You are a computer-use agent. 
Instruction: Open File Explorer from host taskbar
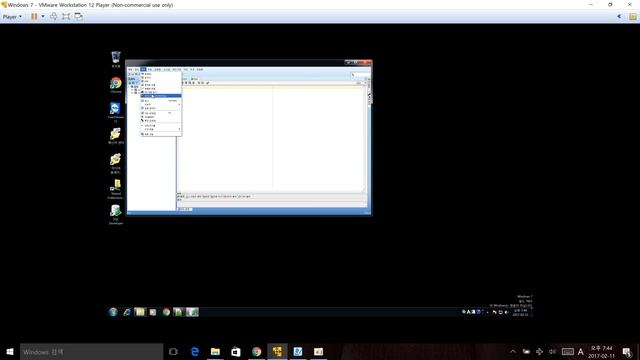pos(215,351)
